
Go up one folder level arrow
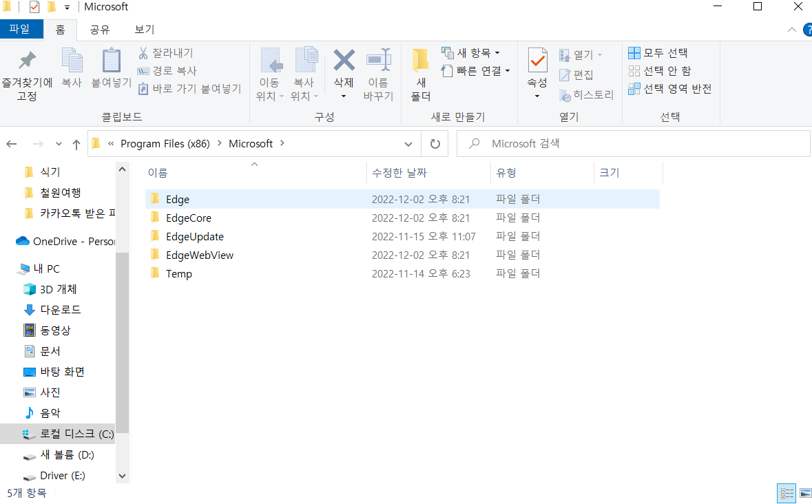click(x=76, y=145)
